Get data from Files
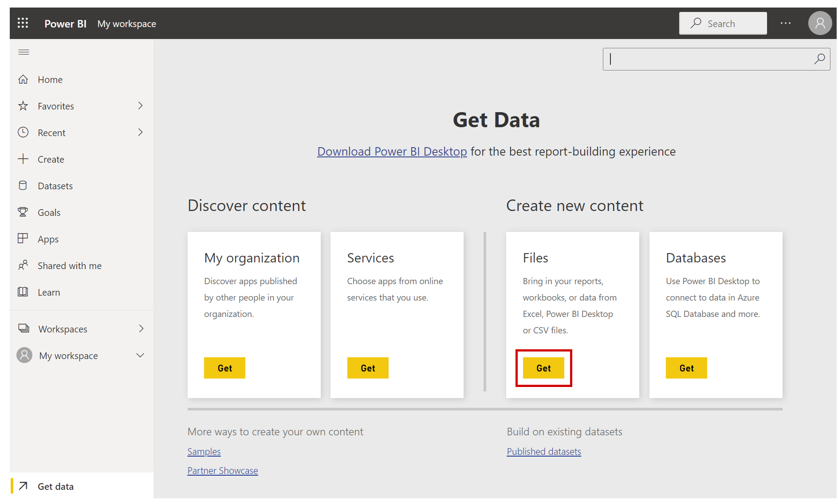This screenshot has height=504, width=838. (x=543, y=367)
